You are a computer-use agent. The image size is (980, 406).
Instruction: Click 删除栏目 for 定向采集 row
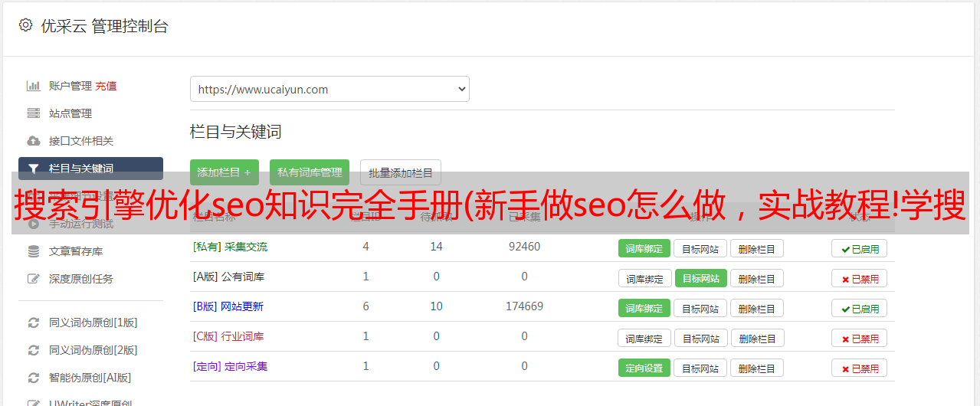coord(757,368)
